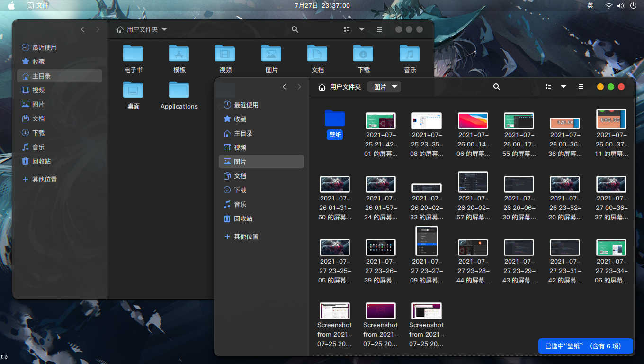
Task: Select 文档 in back window sidebar
Action: coord(60,118)
